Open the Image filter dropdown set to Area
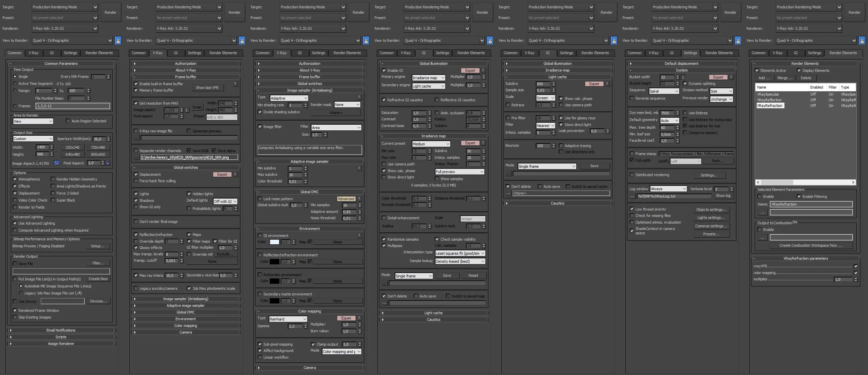Image resolution: width=868 pixels, height=375 pixels. coord(336,128)
